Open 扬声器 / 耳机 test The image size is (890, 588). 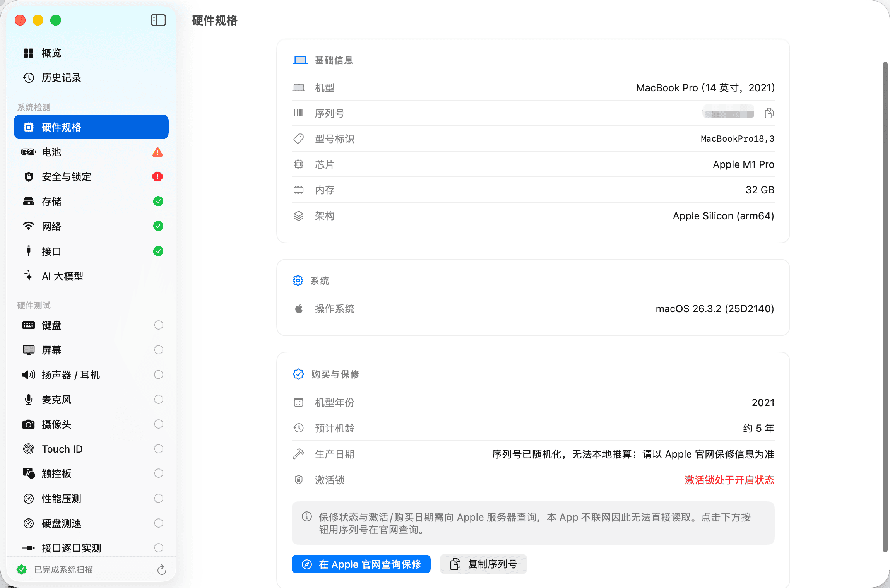(91, 375)
